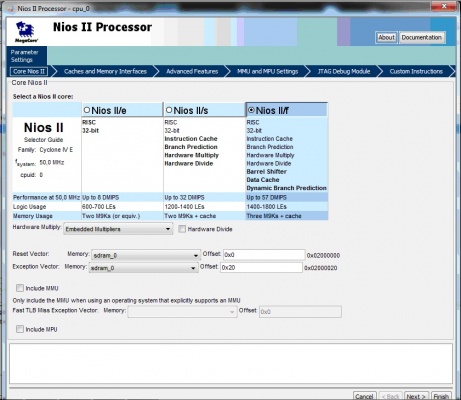This screenshot has height=400, width=461.
Task: Click the Cancel button
Action: coord(364,396)
